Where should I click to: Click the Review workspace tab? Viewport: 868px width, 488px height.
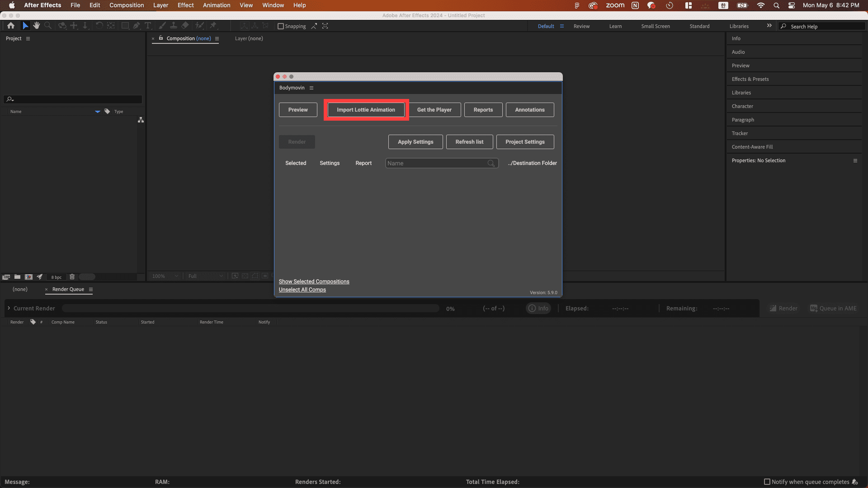click(582, 26)
